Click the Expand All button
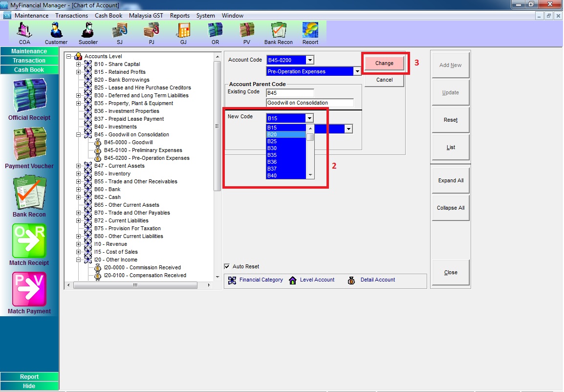Image resolution: width=564 pixels, height=392 pixels. [450, 180]
